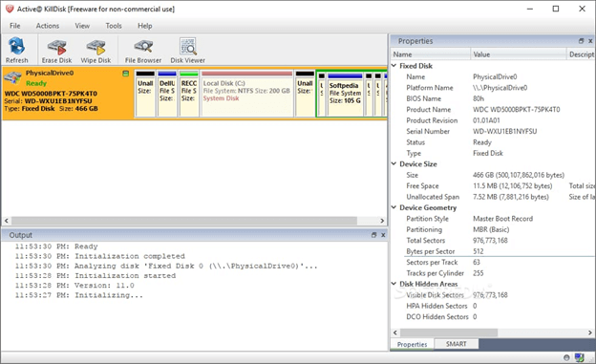Click the Properties panel horizontal scrollbar thumb
Viewport: 596px width, 364px height.
449,332
